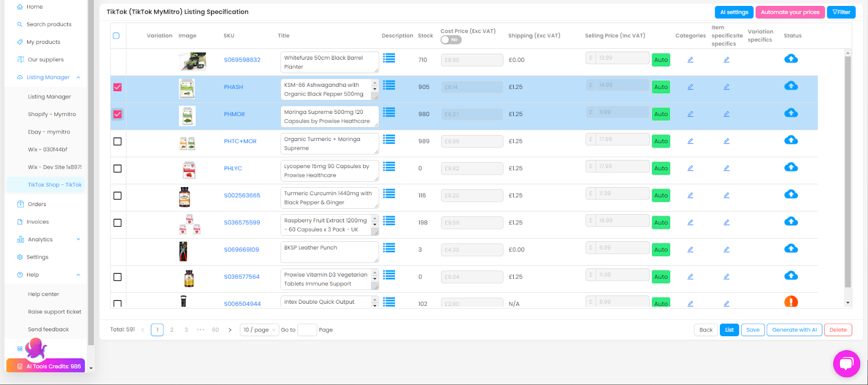Viewport: 868px width, 385px height.
Task: Check the S036575599 row checkbox
Action: [x=117, y=222]
